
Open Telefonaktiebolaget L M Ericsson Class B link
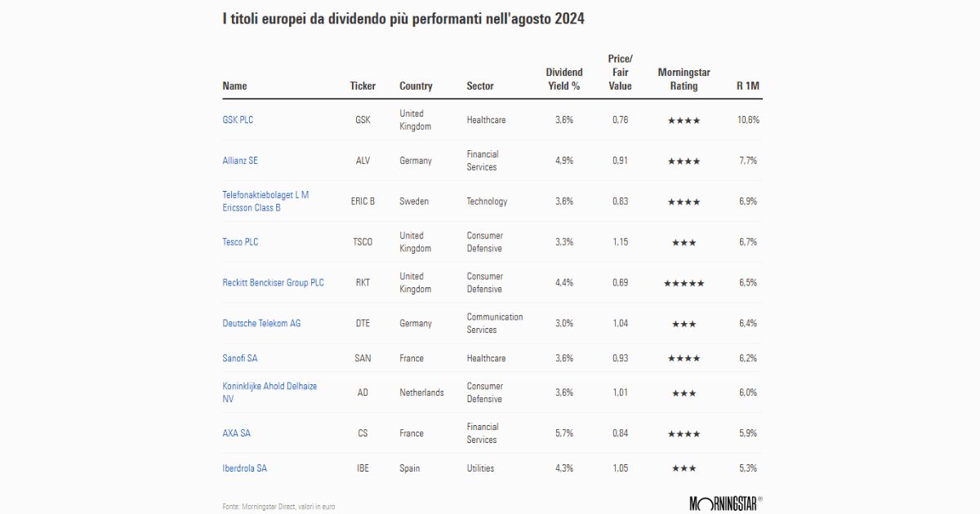pyautogui.click(x=265, y=202)
